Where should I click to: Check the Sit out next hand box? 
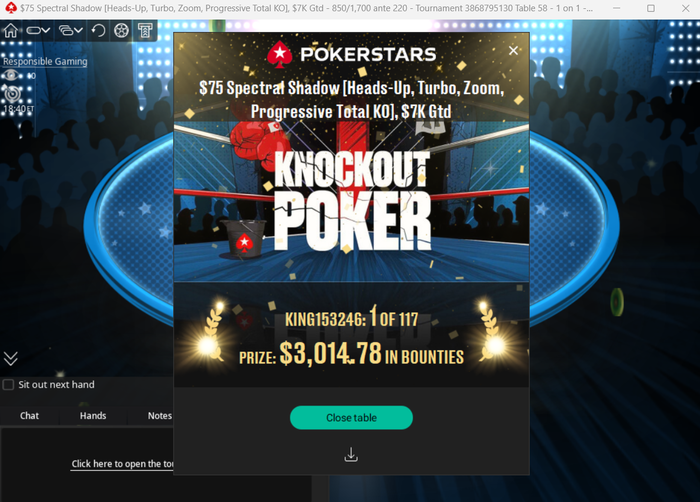tap(8, 385)
